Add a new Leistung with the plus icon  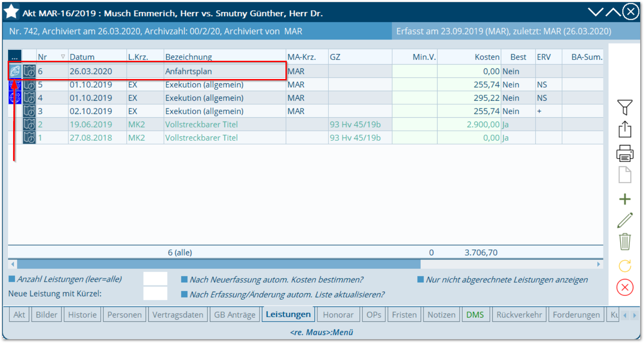pos(625,199)
